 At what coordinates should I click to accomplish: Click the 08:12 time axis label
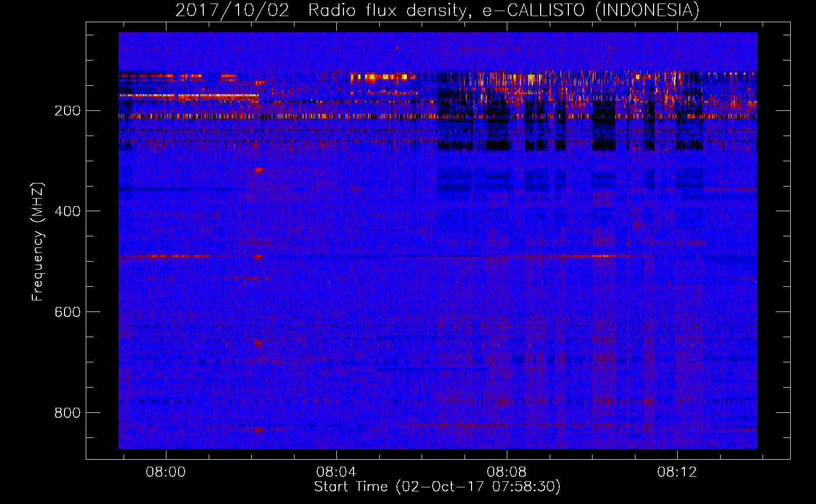tap(677, 472)
